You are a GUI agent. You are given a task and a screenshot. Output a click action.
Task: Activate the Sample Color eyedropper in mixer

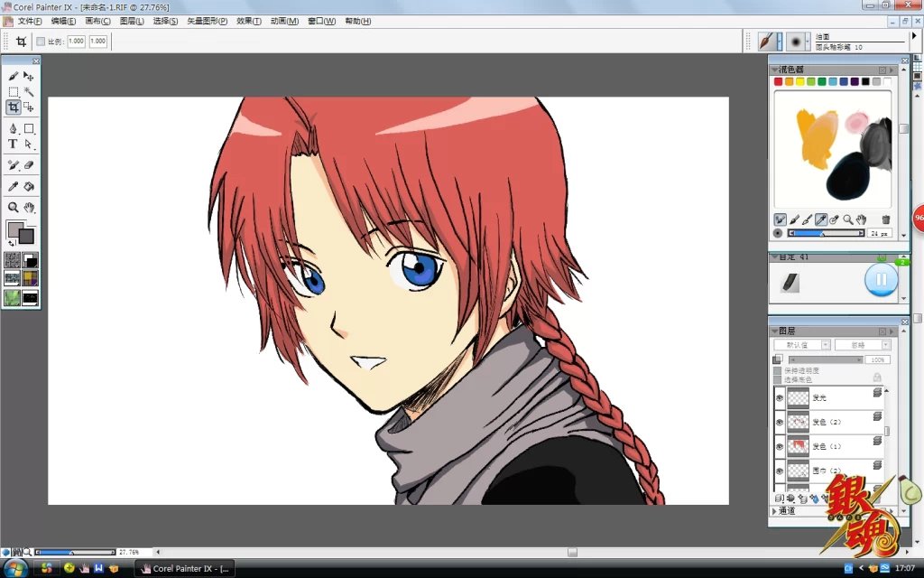click(821, 219)
